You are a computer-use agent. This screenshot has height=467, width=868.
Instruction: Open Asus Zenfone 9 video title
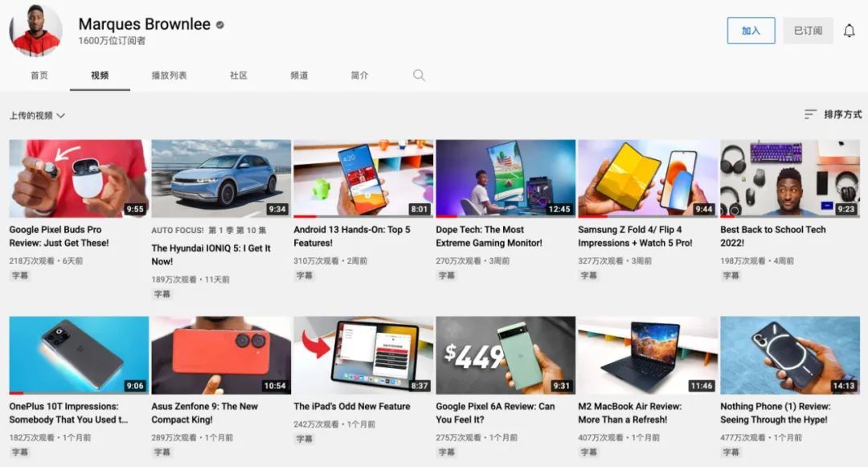point(204,413)
